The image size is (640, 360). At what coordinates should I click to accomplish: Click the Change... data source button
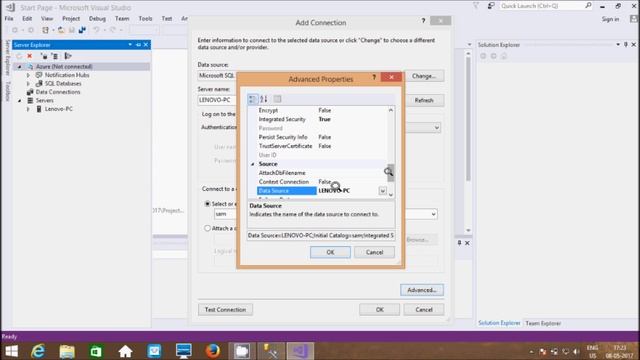(424, 76)
